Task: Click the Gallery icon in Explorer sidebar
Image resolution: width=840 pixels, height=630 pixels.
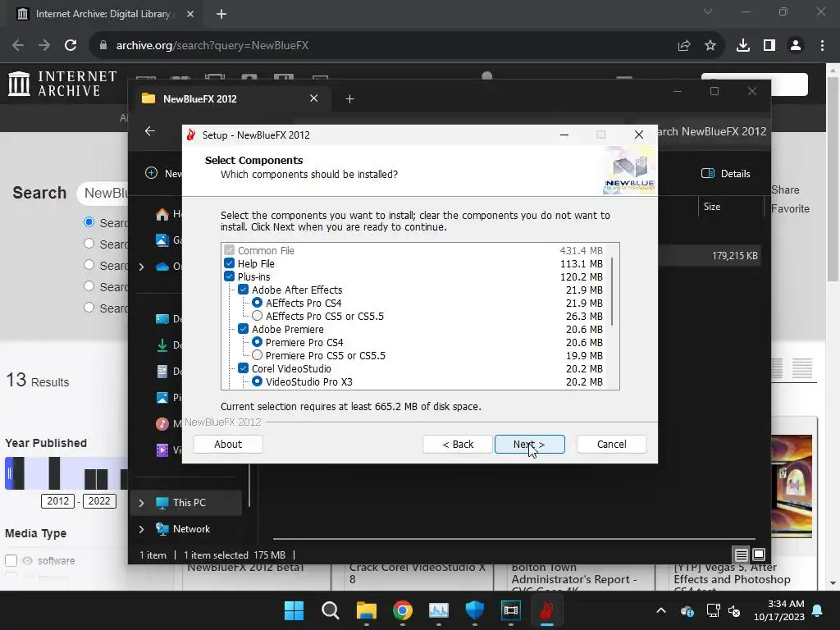Action: pos(162,240)
